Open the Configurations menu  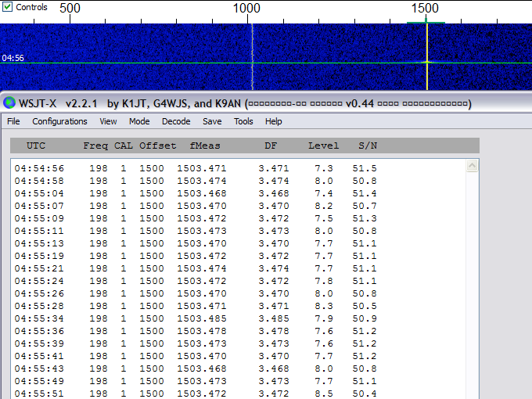pyautogui.click(x=59, y=121)
